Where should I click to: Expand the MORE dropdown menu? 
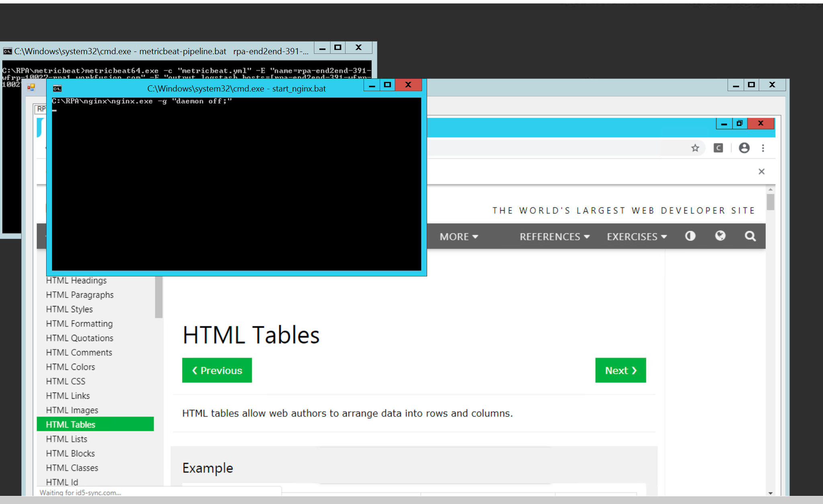coord(459,237)
